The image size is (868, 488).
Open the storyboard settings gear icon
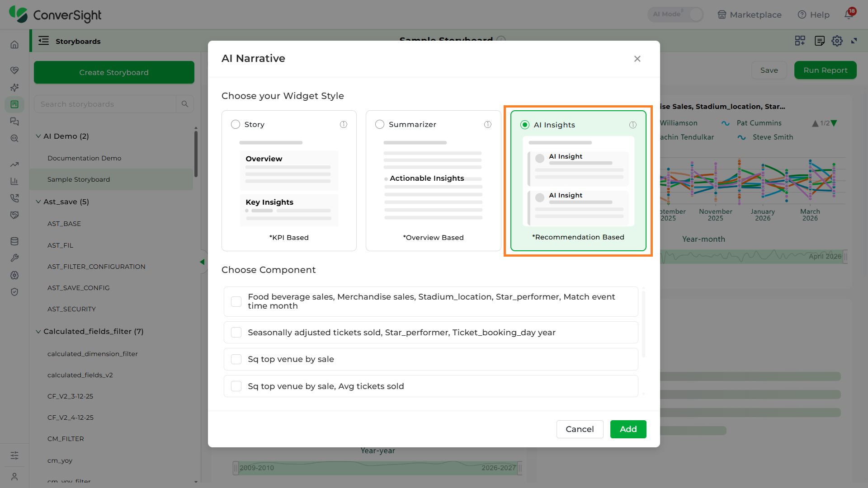[837, 41]
